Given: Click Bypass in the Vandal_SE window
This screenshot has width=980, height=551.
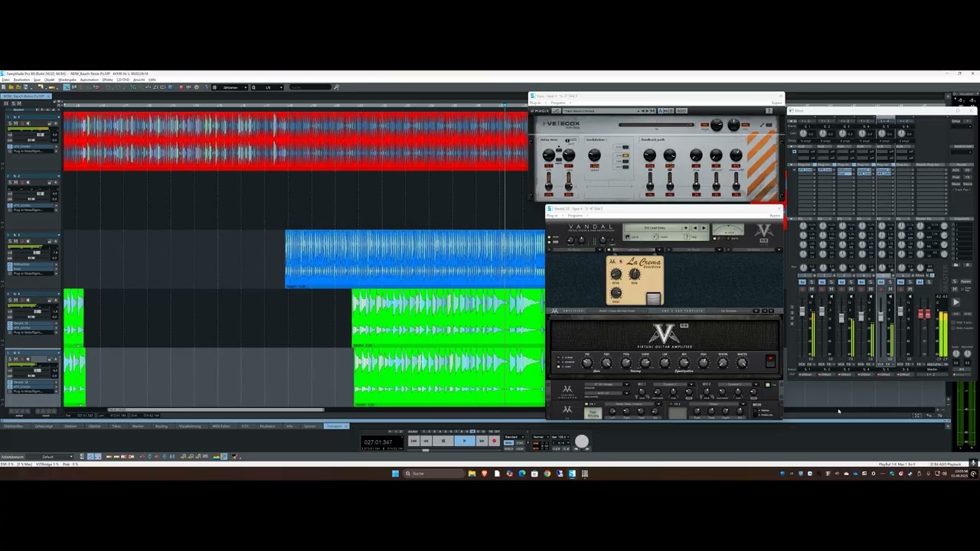Looking at the screenshot, I should coord(775,215).
